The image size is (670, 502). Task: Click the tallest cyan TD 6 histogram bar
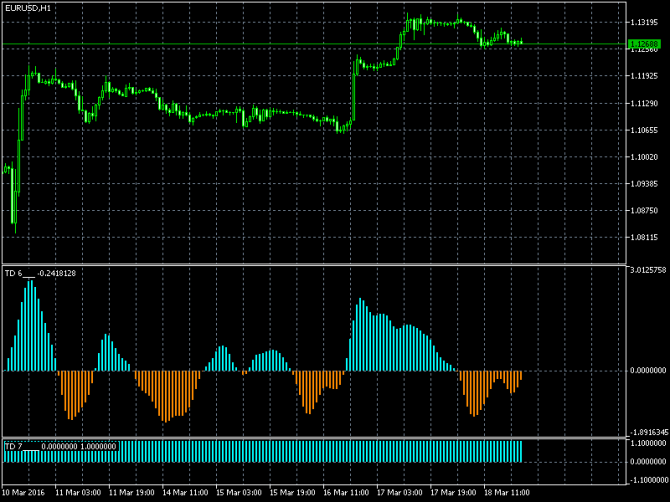click(32, 326)
